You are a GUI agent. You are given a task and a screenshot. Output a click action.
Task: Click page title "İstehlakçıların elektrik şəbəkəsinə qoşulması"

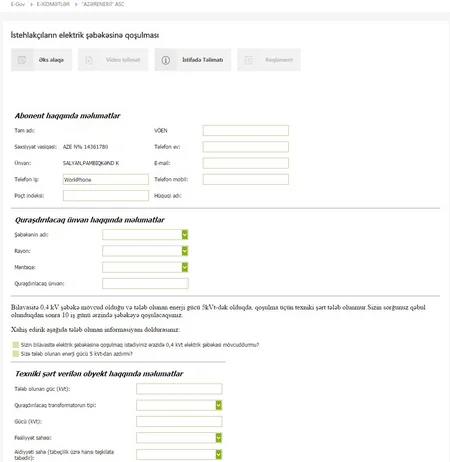tap(85, 35)
